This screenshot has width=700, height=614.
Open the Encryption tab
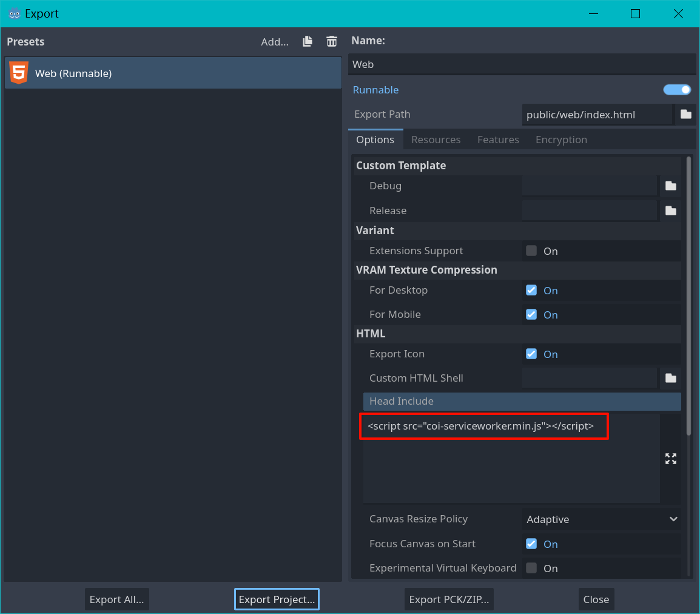pos(561,140)
